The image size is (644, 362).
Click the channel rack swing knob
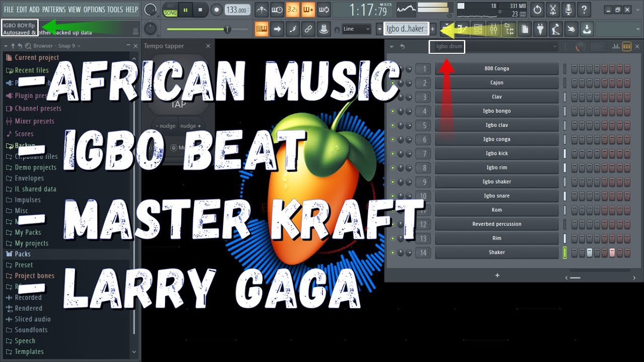[x=581, y=47]
